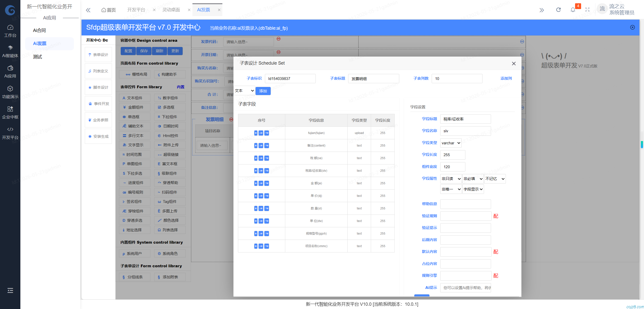Screen dimensions: 644x309
Task: Click the back double-chevron tab icon
Action: click(88, 10)
